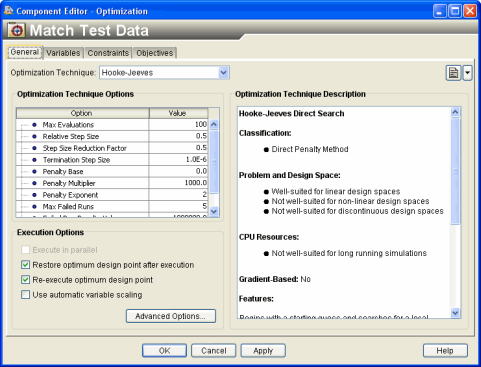Click Well-suited for linear design spaces text
The height and width of the screenshot is (367, 481).
336,192
